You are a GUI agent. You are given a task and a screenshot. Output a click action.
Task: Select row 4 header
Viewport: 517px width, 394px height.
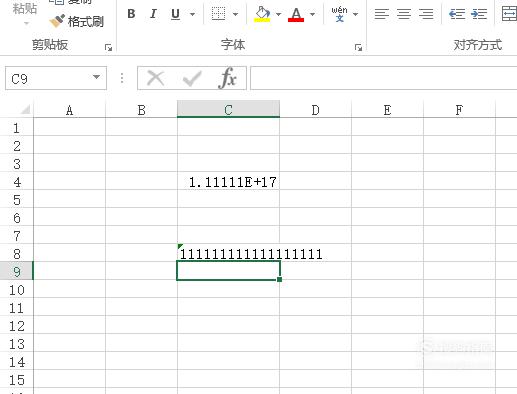point(17,182)
